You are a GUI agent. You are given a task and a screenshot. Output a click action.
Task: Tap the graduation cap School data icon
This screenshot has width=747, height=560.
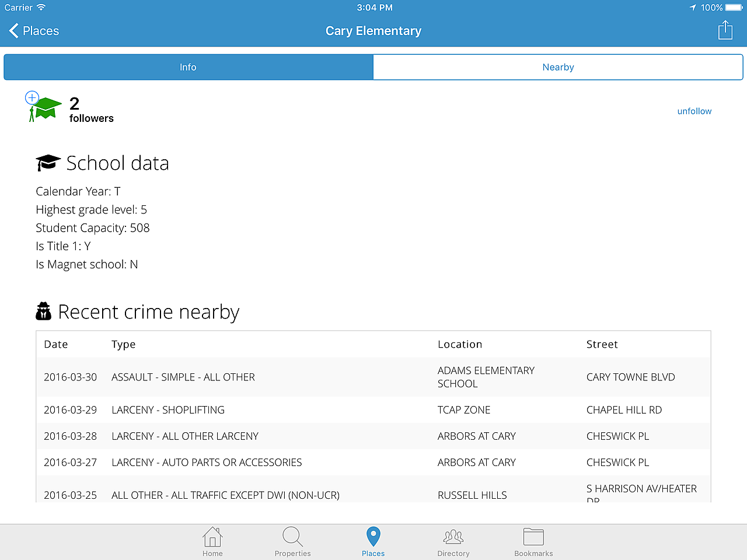click(x=48, y=163)
